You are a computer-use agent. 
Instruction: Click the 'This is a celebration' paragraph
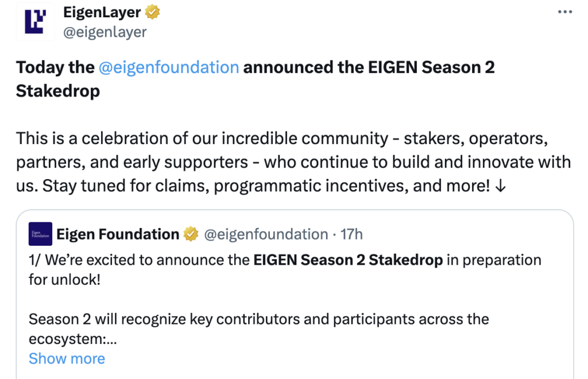click(x=293, y=162)
